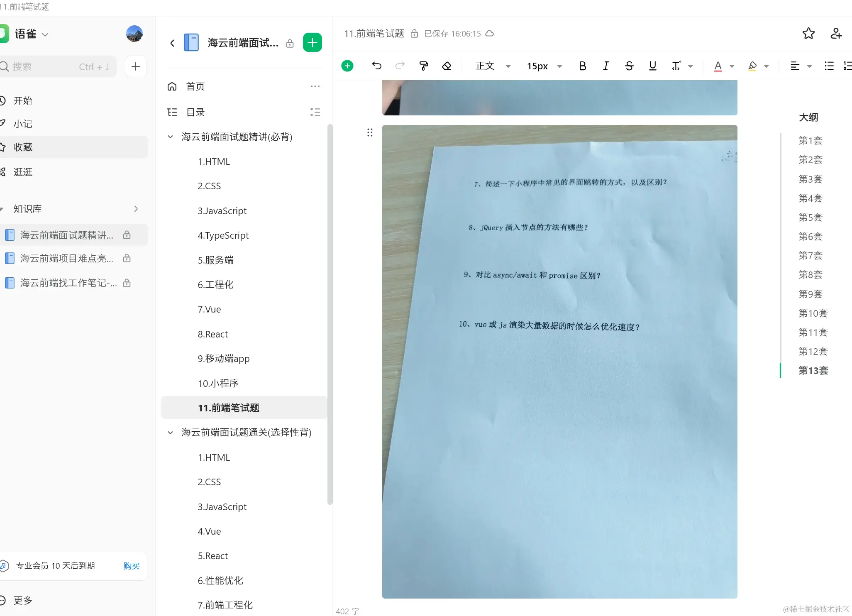Collapse 海云前端面试题精讲(必背) section
This screenshot has height=616, width=852.
[x=170, y=137]
